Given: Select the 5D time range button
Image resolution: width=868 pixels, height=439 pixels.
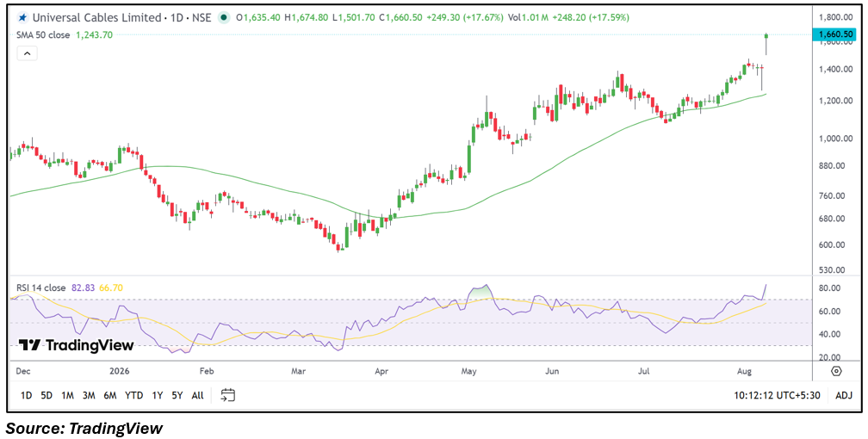Looking at the screenshot, I should click(47, 395).
